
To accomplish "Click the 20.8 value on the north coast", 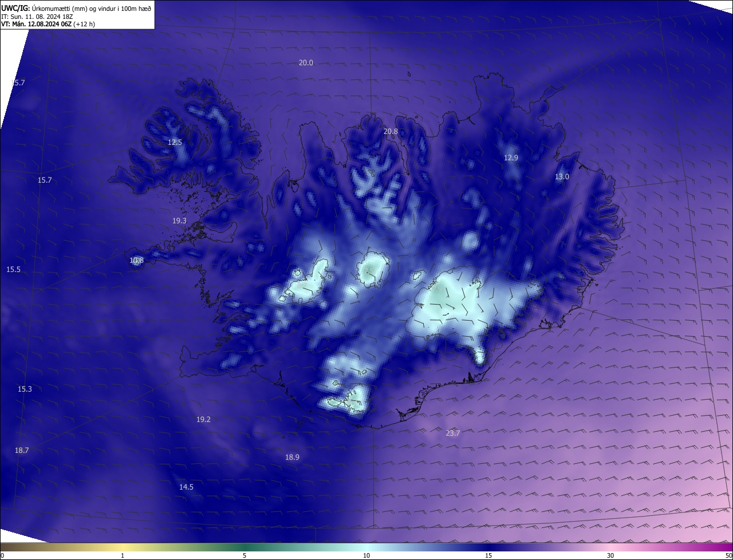I will pos(391,131).
